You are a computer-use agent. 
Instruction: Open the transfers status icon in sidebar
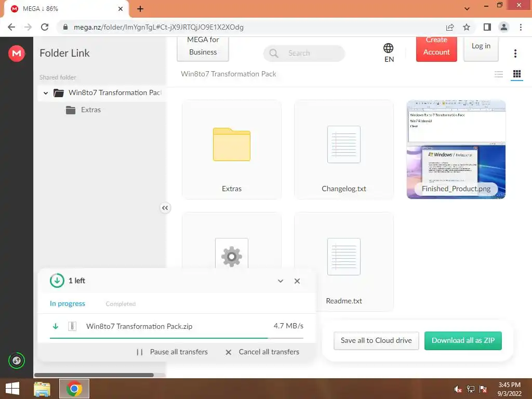click(x=16, y=361)
